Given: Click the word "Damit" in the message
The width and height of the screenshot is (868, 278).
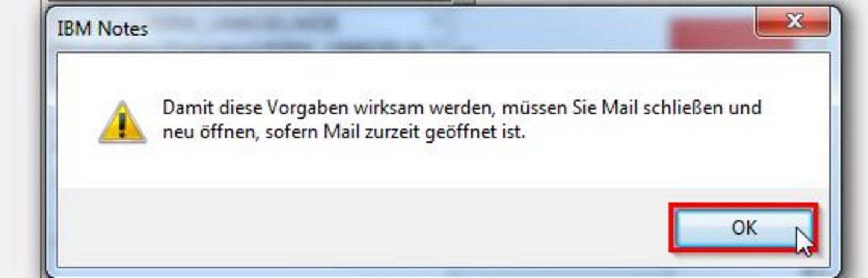Looking at the screenshot, I should [183, 108].
